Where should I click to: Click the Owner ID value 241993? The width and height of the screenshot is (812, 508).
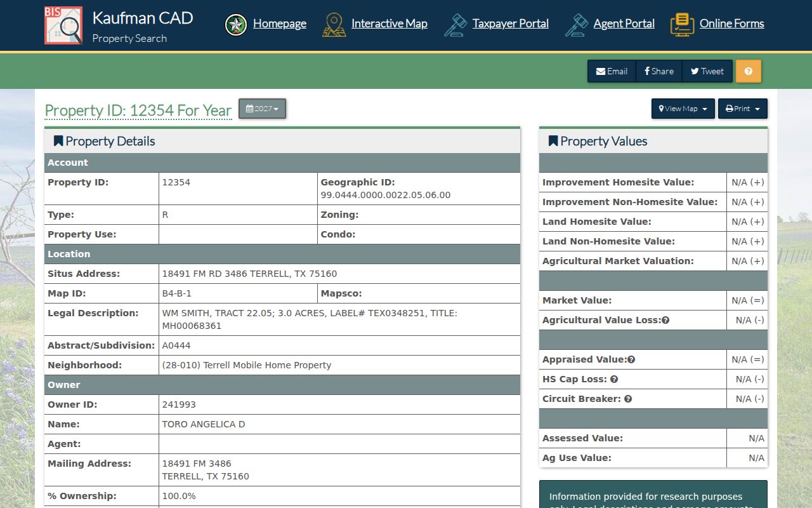[179, 404]
